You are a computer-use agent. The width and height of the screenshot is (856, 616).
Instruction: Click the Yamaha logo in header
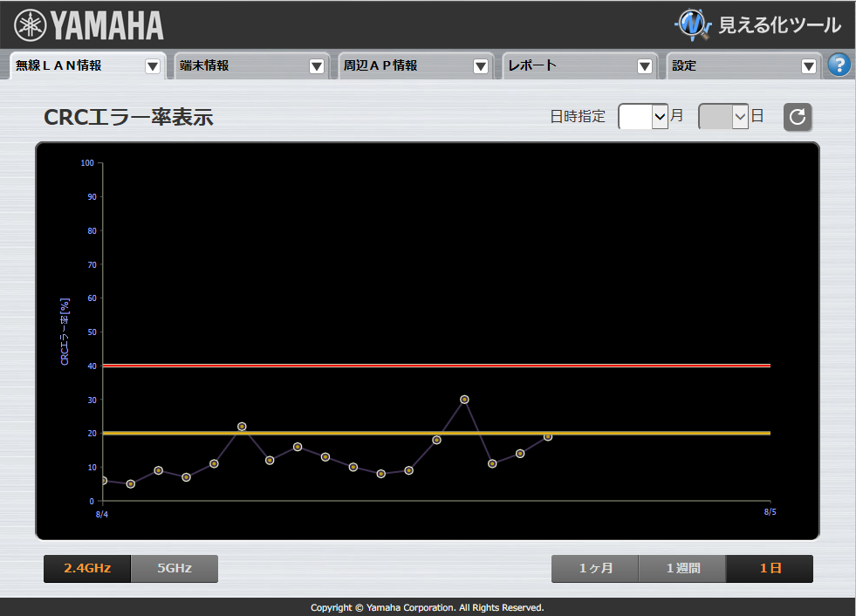point(89,25)
